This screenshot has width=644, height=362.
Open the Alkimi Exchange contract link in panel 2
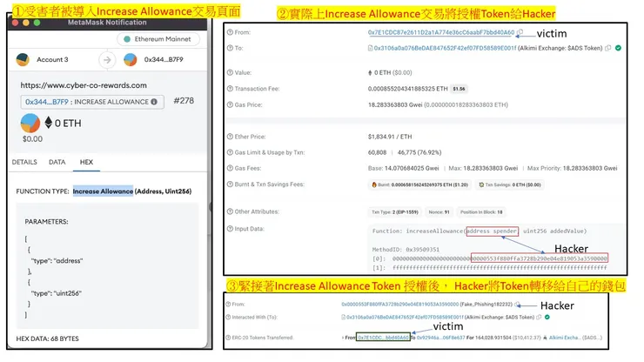click(x=445, y=48)
